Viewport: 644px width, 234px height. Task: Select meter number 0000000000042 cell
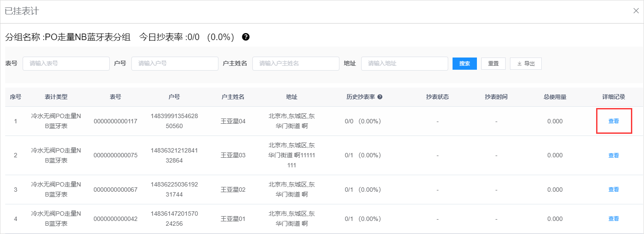pyautogui.click(x=115, y=219)
